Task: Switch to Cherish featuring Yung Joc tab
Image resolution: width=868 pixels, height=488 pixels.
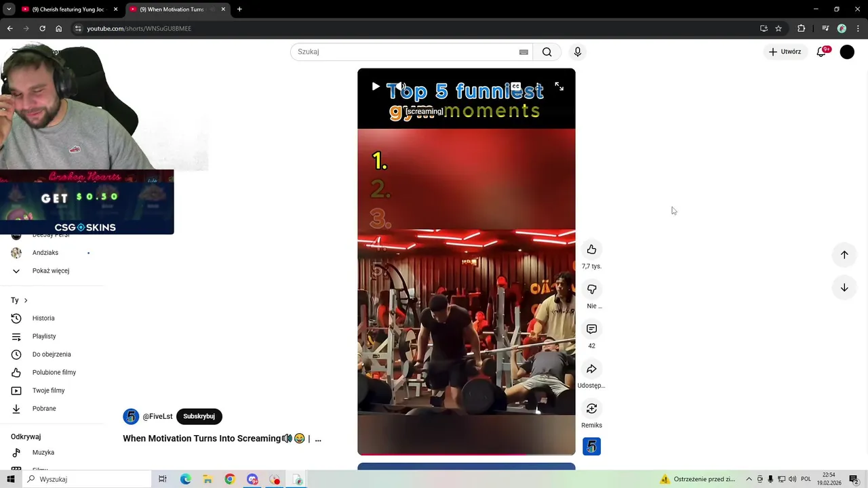Action: (68, 9)
